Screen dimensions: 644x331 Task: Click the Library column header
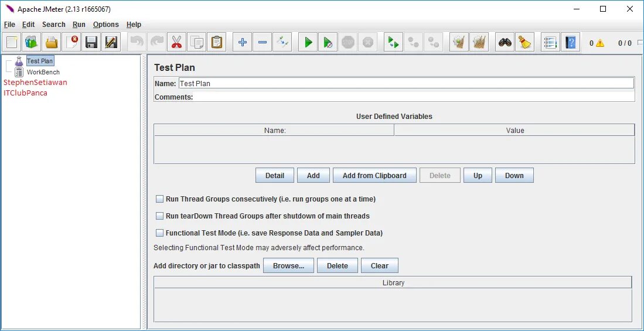pos(393,282)
